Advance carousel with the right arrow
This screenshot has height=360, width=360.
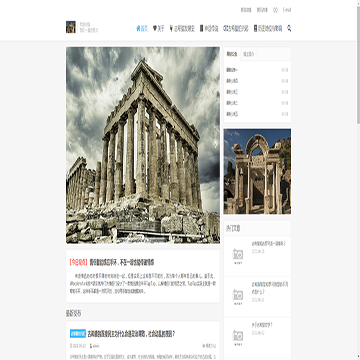click(x=215, y=145)
